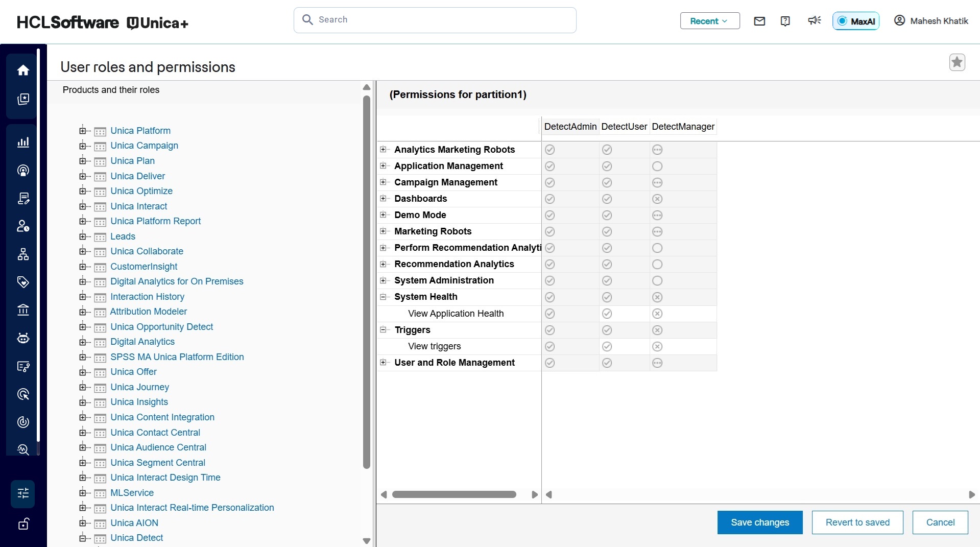
Task: Click the Search input field
Action: tap(435, 20)
